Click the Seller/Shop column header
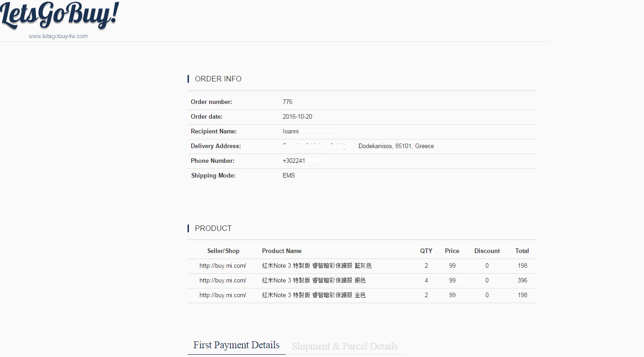The image size is (644, 357). tap(223, 251)
